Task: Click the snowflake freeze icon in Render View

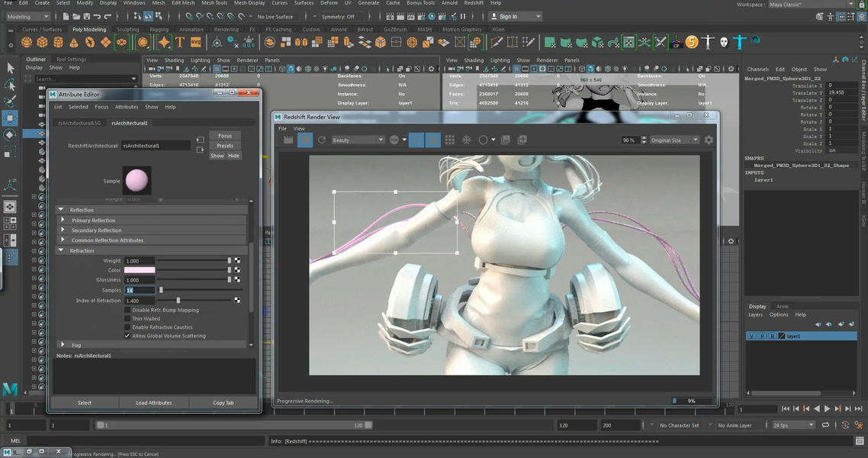Action: [x=467, y=140]
